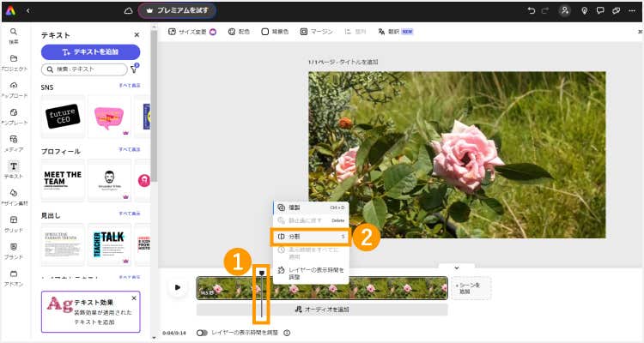Image resolution: width=644 pixels, height=343 pixels.
Task: Choose 複製 duplicate from context menu
Action: point(311,208)
